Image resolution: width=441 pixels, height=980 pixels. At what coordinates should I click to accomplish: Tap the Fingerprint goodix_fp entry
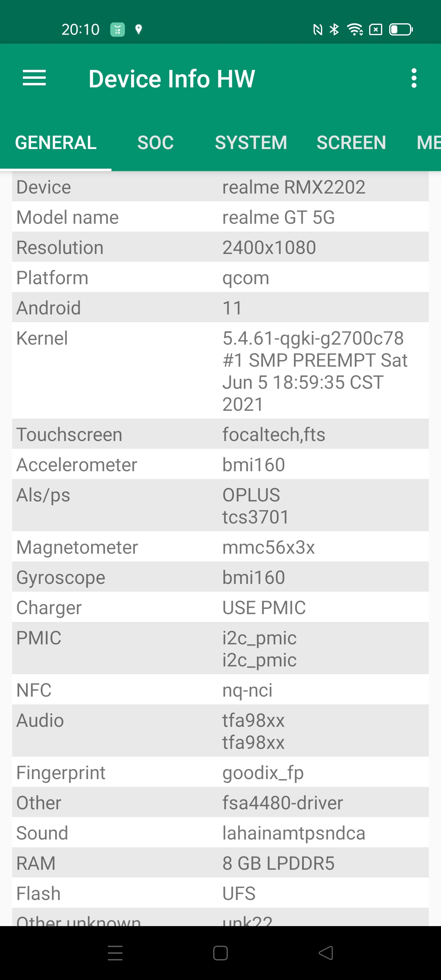pos(263,773)
